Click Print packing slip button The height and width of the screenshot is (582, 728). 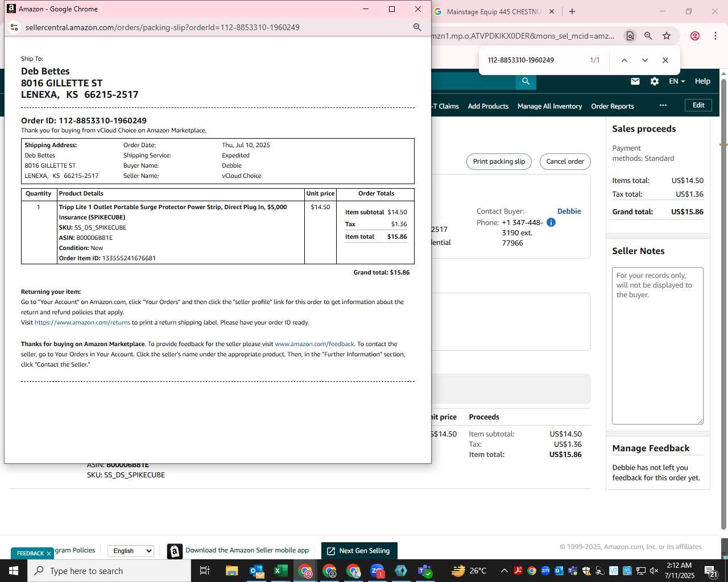tap(499, 161)
